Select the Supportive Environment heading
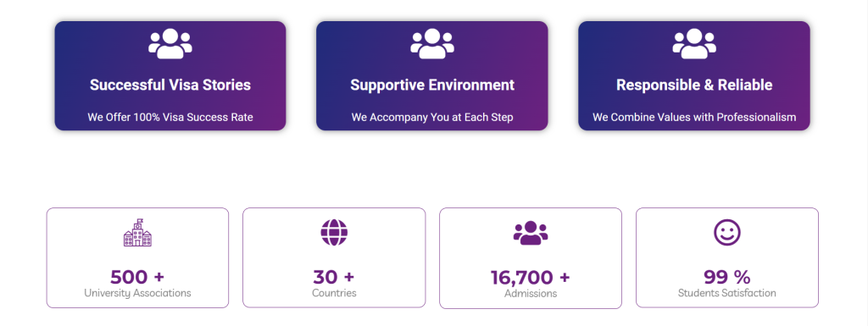Viewport: 868px width, 326px height. pyautogui.click(x=432, y=85)
